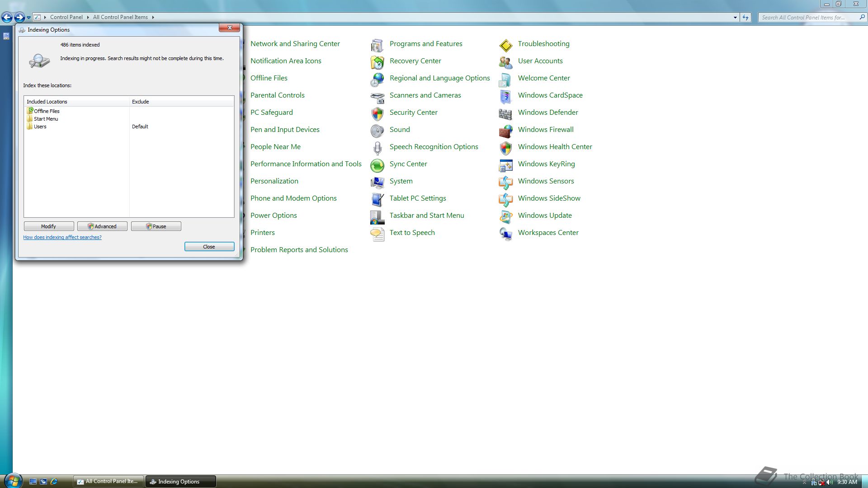Open Phone and Modem Options
Image resolution: width=868 pixels, height=488 pixels.
[293, 198]
